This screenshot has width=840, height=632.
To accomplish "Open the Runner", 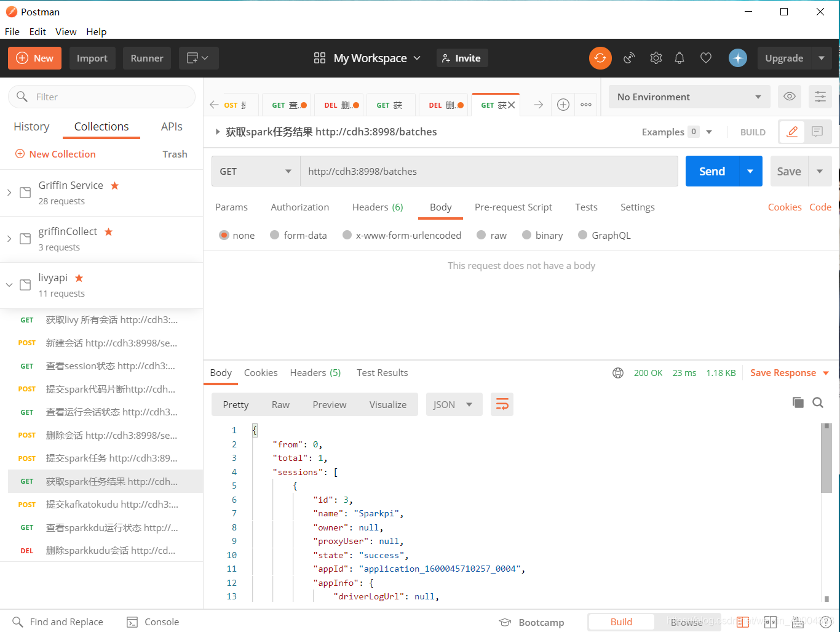I will (147, 58).
